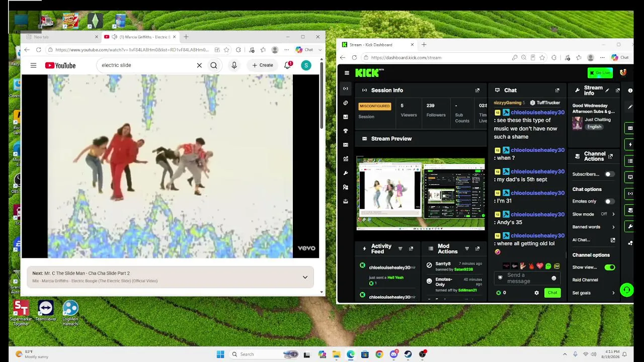
Task: Open the Kick sidebar hamburger menu
Action: click(347, 73)
